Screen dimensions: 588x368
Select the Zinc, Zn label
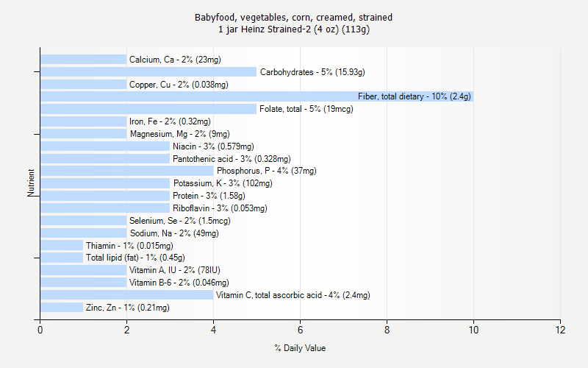pyautogui.click(x=127, y=308)
